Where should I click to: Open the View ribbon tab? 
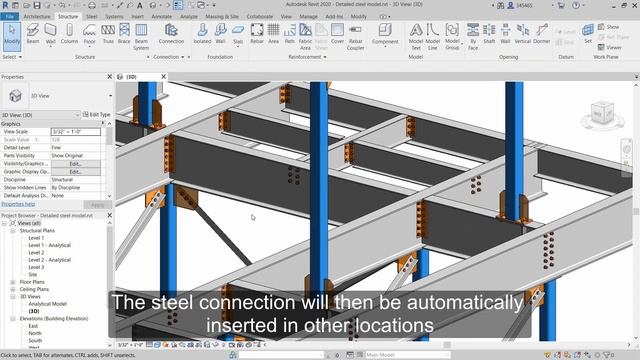point(286,17)
